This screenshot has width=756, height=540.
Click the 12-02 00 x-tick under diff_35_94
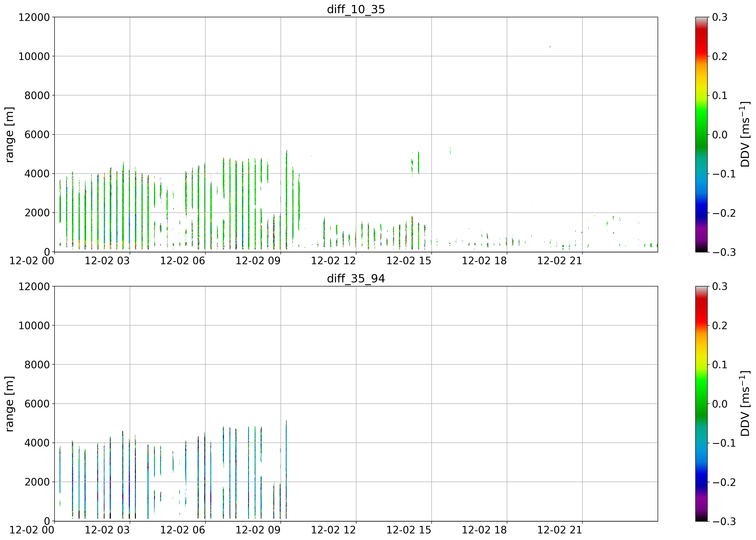(x=32, y=530)
